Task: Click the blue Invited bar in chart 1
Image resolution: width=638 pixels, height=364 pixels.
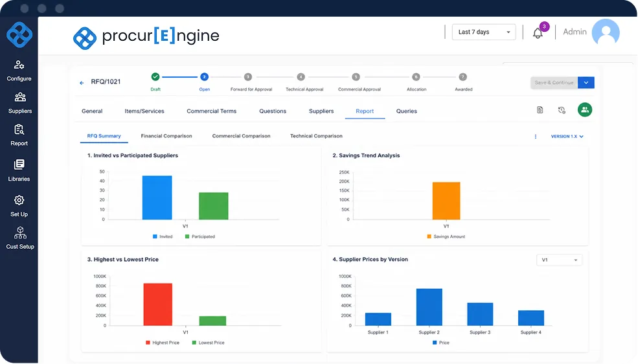Action: [157, 198]
